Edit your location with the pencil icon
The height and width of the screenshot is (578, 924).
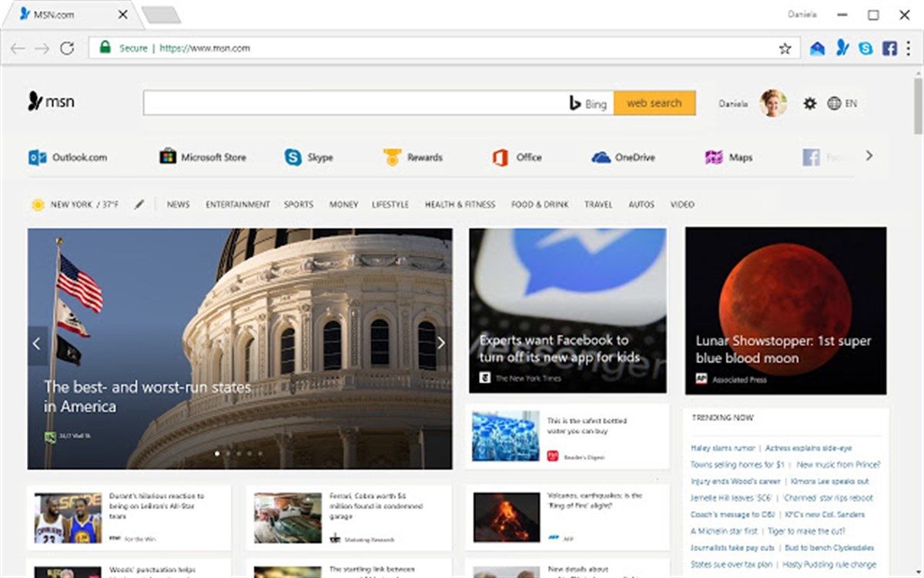click(139, 204)
